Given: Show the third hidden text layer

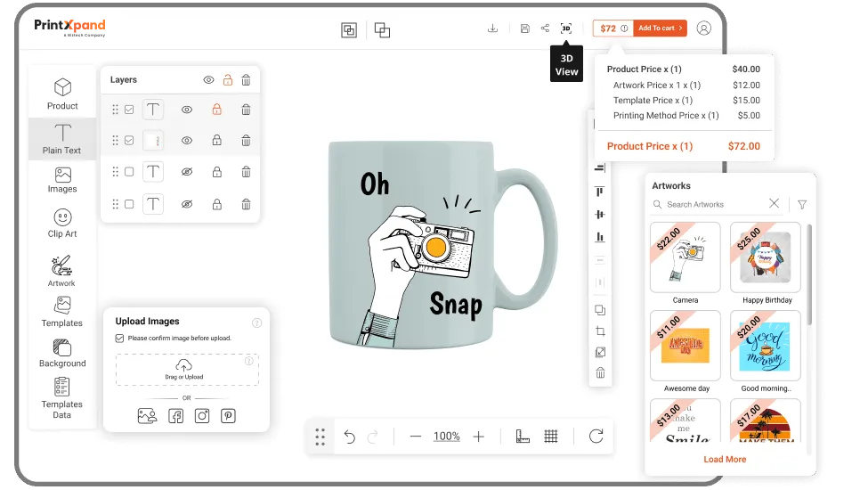Looking at the screenshot, I should [x=187, y=172].
